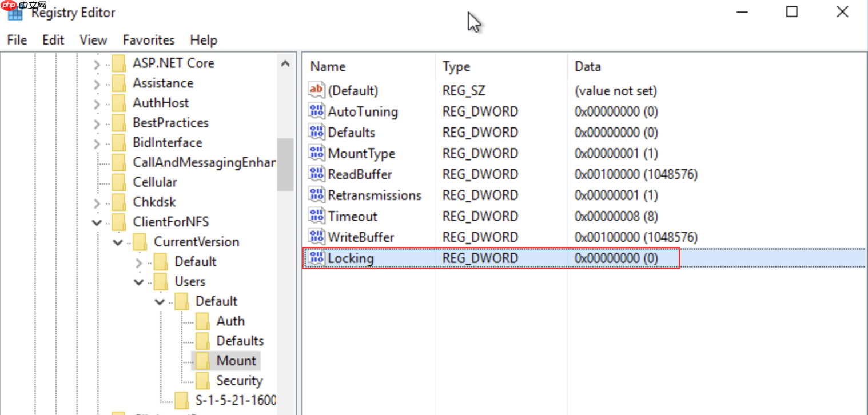Click the ASP.NET Core folder icon
The height and width of the screenshot is (415, 868).
pyautogui.click(x=119, y=63)
